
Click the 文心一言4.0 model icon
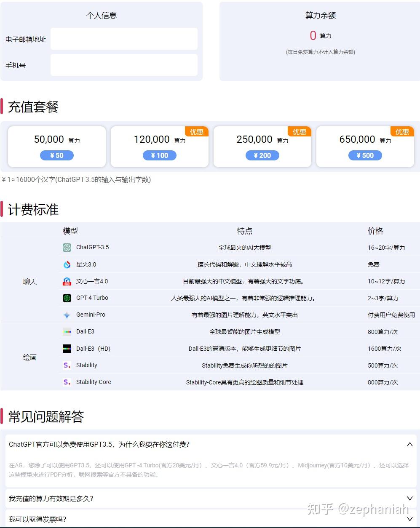[67, 281]
